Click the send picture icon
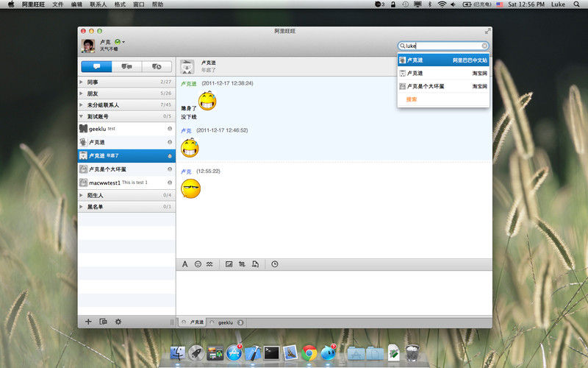 click(x=229, y=264)
